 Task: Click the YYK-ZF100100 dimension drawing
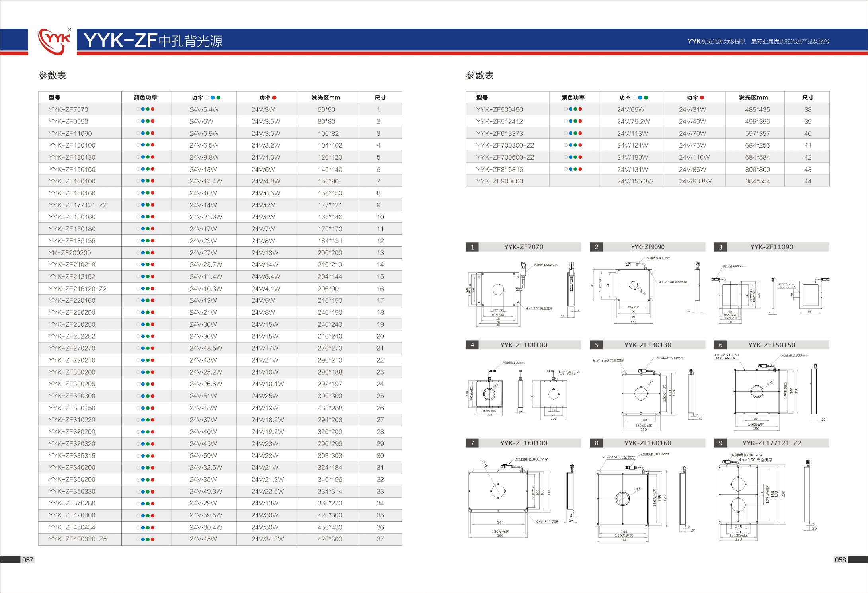click(x=523, y=391)
